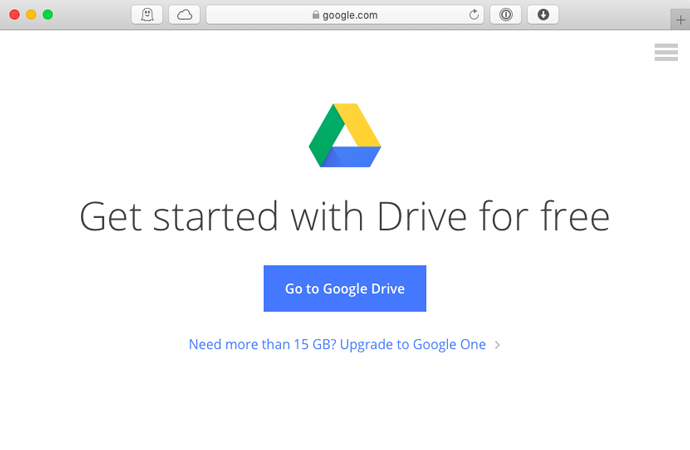Click the lock icon beside google.com
Image resolution: width=690 pixels, height=450 pixels.
[316, 15]
